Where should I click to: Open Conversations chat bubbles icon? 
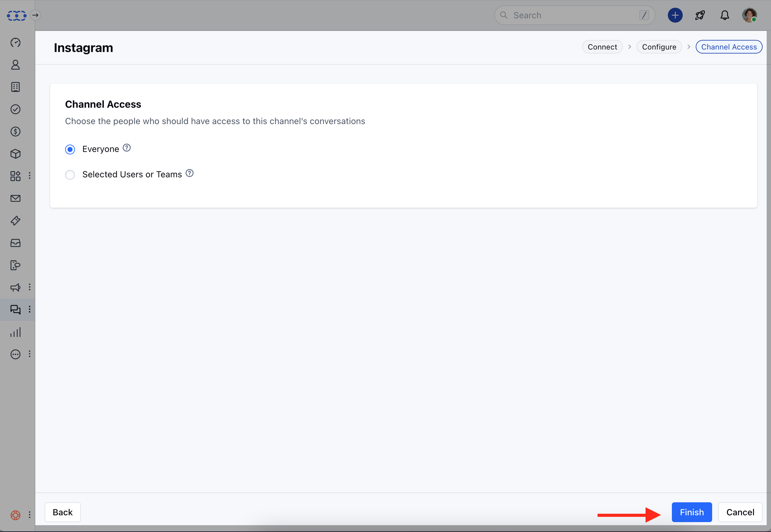pos(15,310)
